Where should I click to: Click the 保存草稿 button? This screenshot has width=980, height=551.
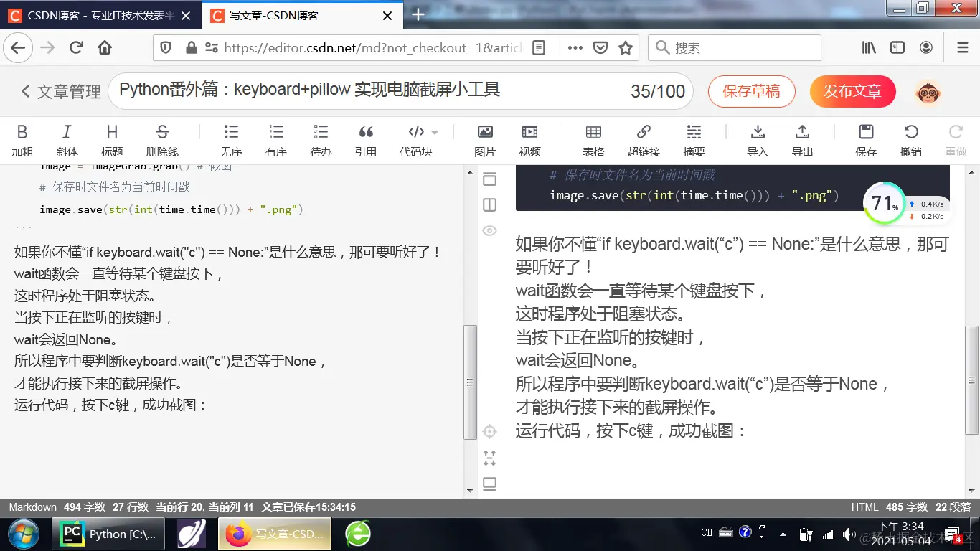click(751, 91)
